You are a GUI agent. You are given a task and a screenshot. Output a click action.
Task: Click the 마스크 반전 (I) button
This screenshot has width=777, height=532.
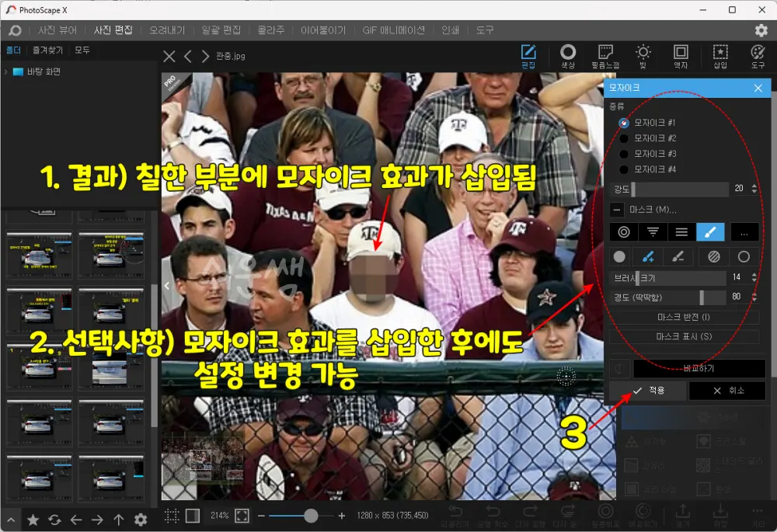(x=685, y=317)
